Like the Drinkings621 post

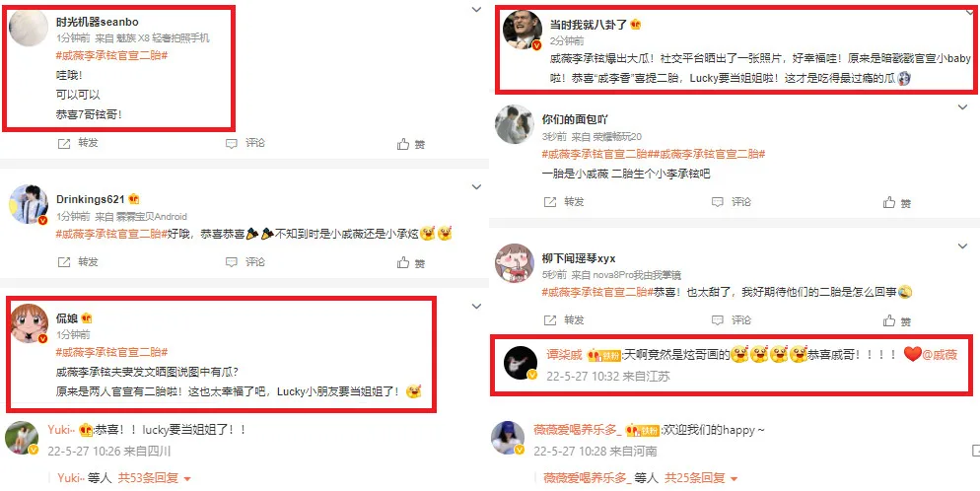pyautogui.click(x=403, y=261)
